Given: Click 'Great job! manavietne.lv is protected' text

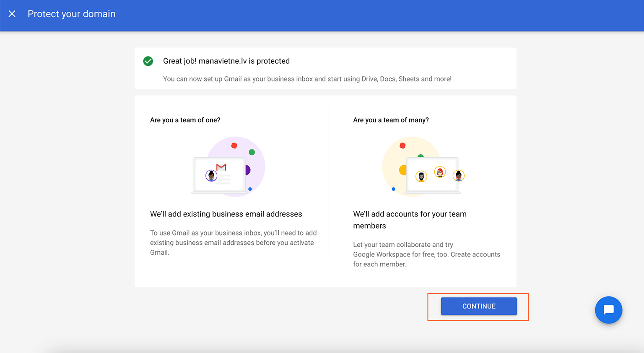Looking at the screenshot, I should 226,61.
